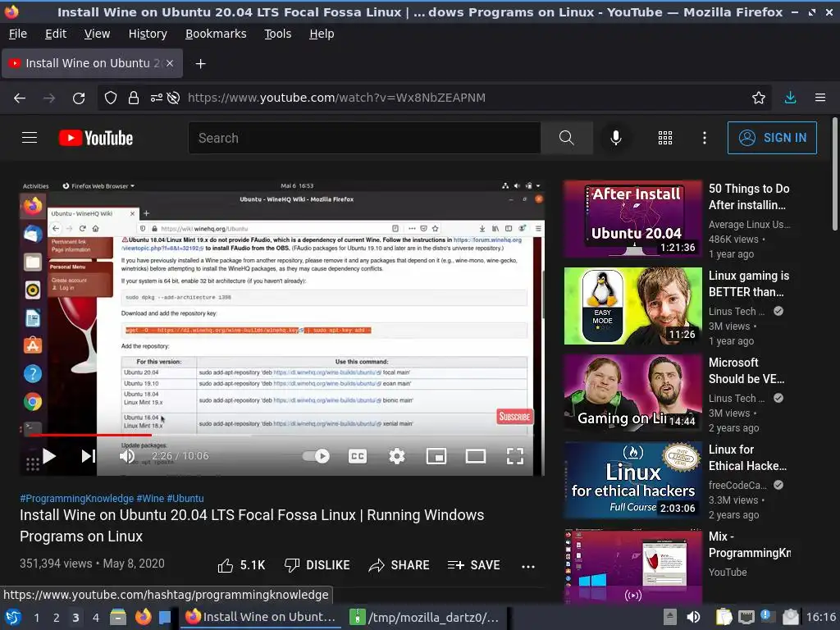
Task: Enable miniplayer mode
Action: [x=436, y=456]
